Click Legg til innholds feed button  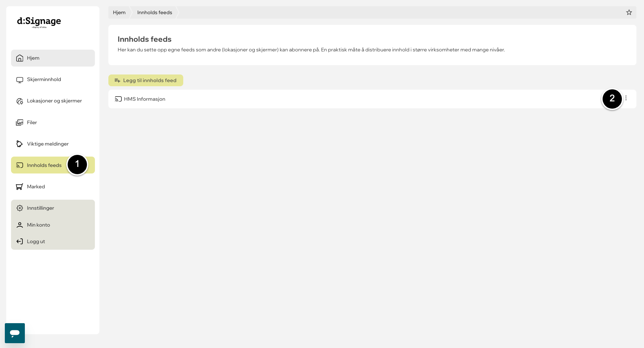pos(146,80)
